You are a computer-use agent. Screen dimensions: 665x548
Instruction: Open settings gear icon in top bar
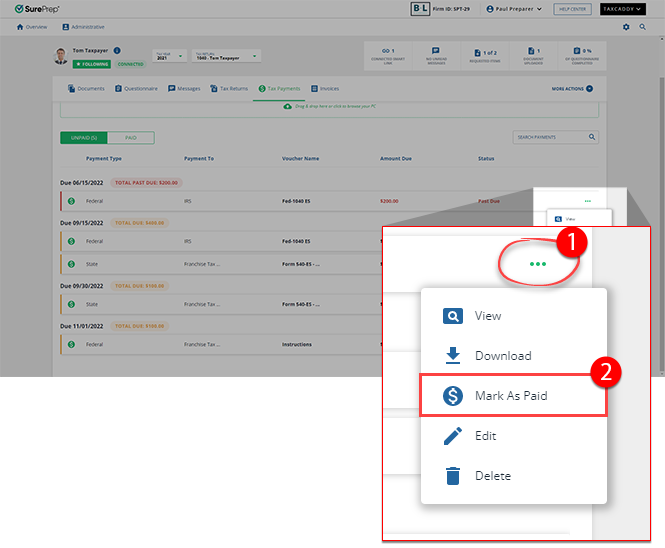(626, 27)
